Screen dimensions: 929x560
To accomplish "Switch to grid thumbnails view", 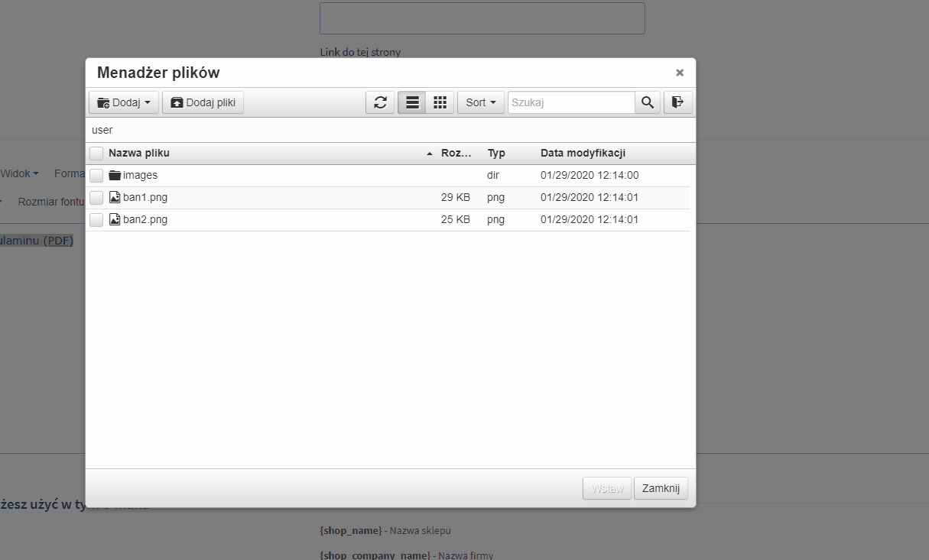I will pyautogui.click(x=440, y=102).
